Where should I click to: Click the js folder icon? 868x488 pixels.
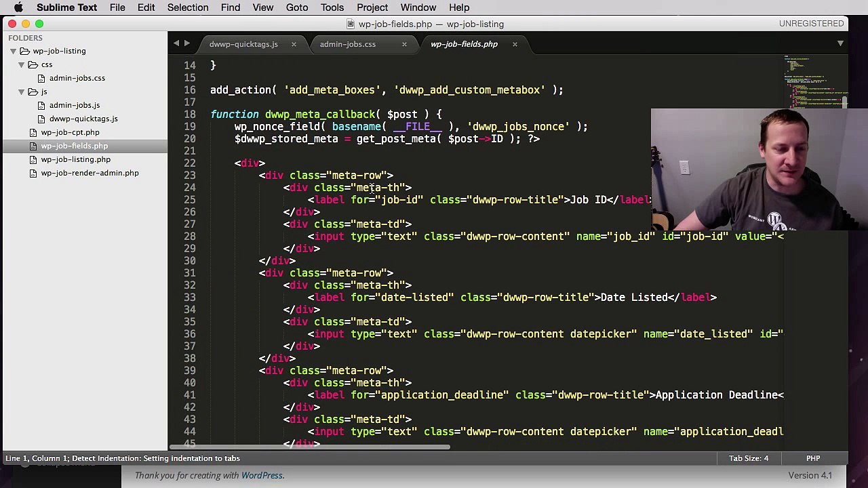pos(33,91)
